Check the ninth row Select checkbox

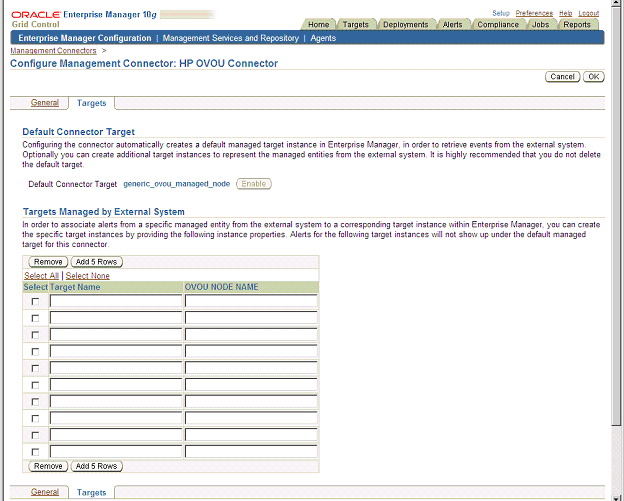35,435
